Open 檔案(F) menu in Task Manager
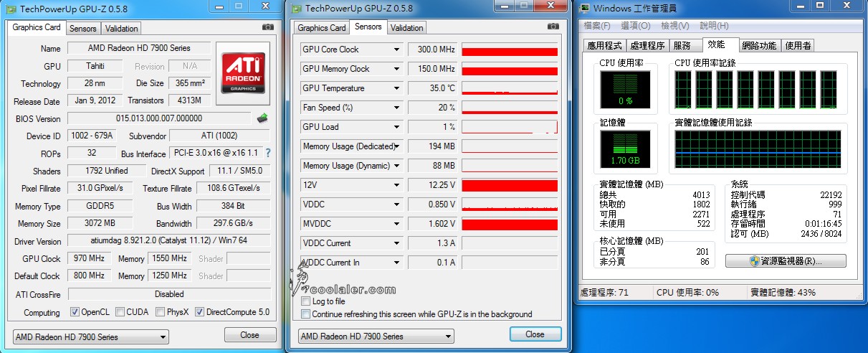 pyautogui.click(x=597, y=26)
